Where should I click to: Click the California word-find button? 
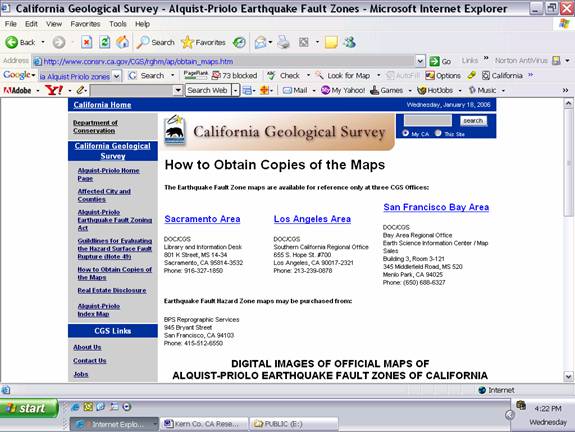502,76
